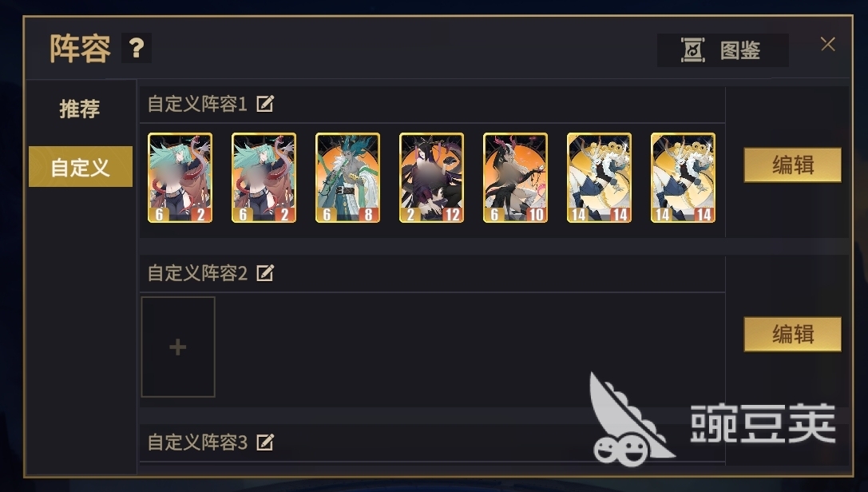Select the second green-haired card 6/2
Image resolution: width=868 pixels, height=492 pixels.
(264, 177)
